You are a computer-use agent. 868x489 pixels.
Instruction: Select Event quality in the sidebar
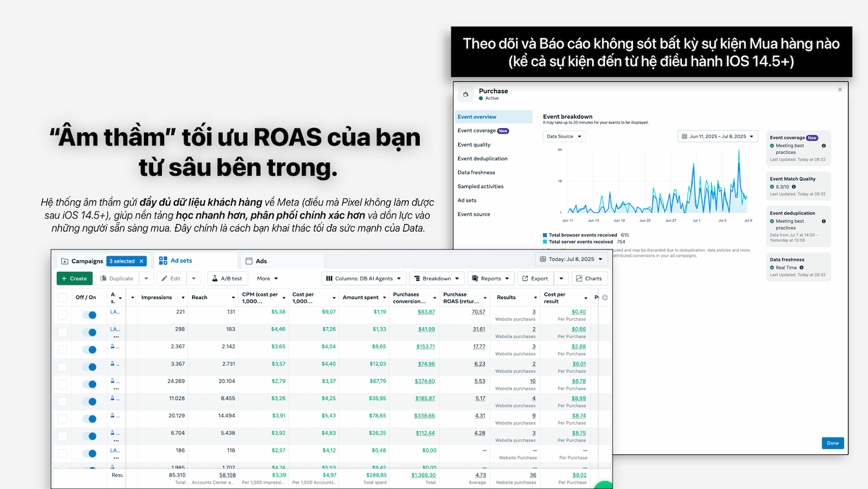474,145
